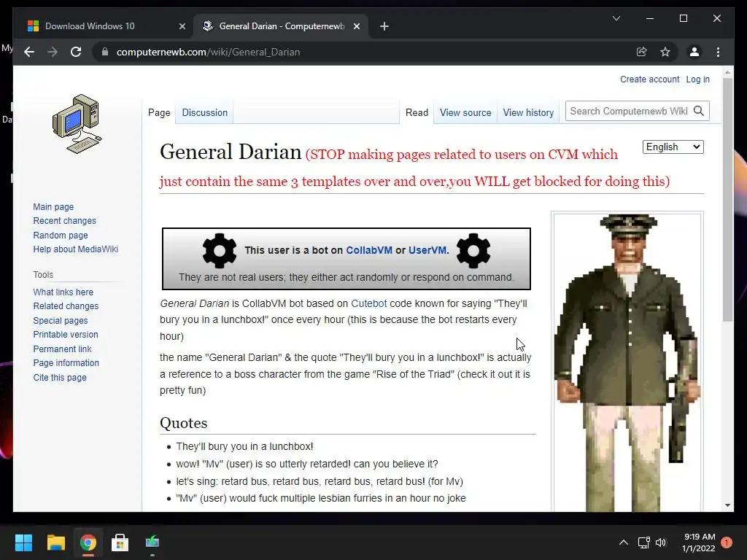Click the "Tools" sidebar heading
This screenshot has height=560, width=747.
[x=43, y=275]
